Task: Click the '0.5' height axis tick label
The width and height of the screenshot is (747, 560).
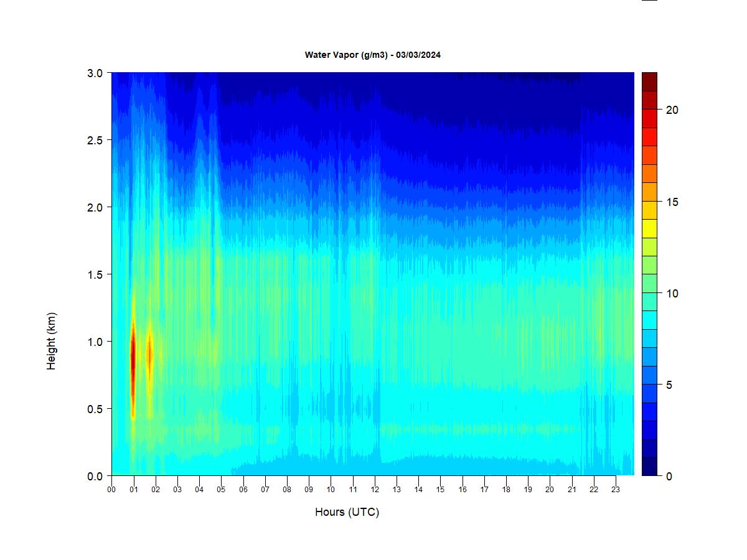Action: point(95,409)
